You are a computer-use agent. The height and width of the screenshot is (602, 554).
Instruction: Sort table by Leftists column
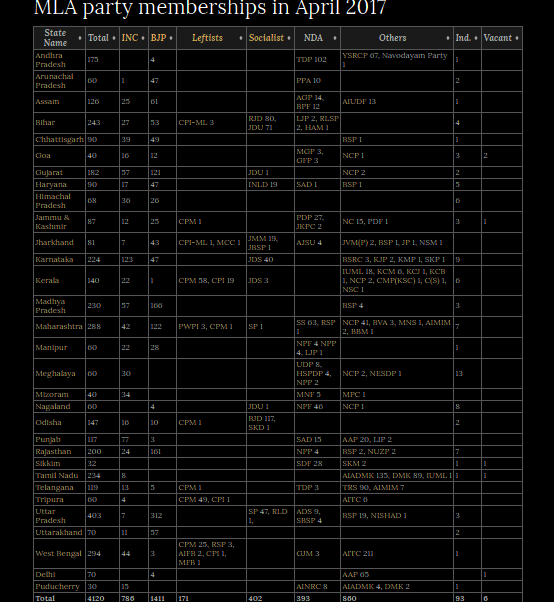[211, 38]
